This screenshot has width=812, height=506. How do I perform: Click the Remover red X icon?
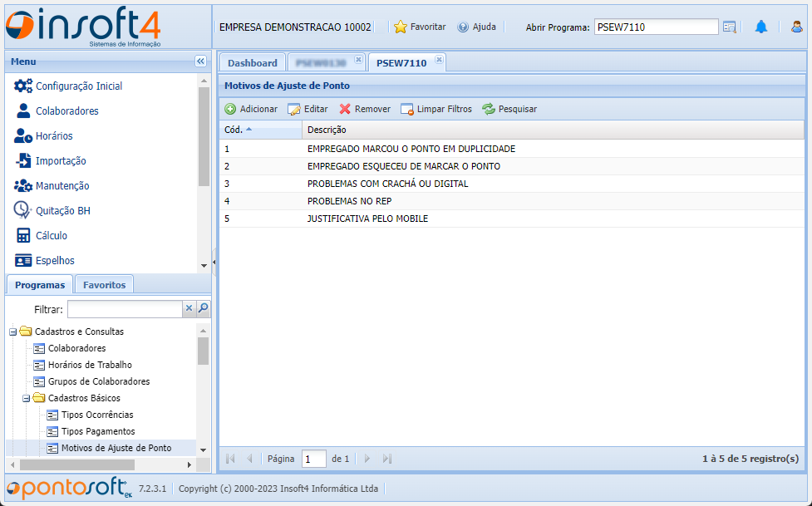click(345, 109)
